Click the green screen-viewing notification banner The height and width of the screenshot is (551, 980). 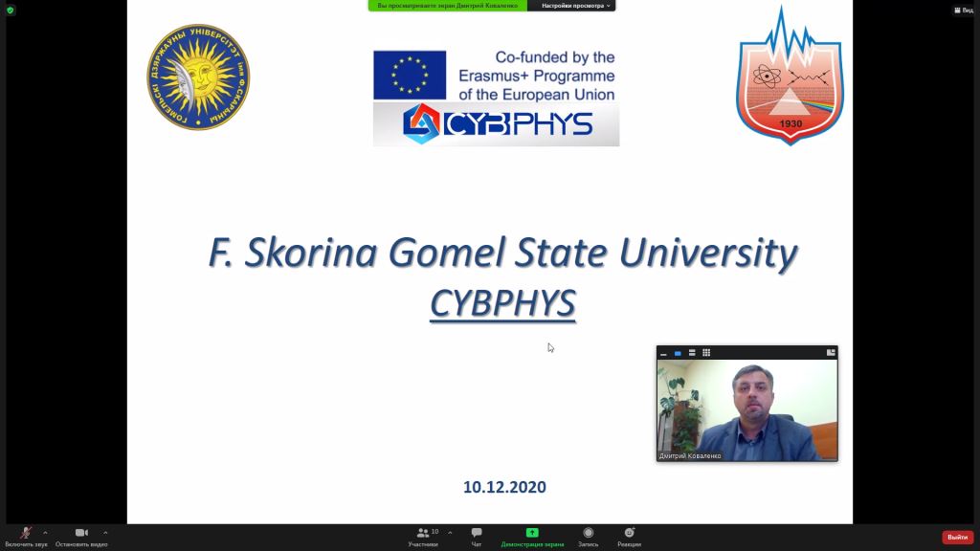point(448,6)
